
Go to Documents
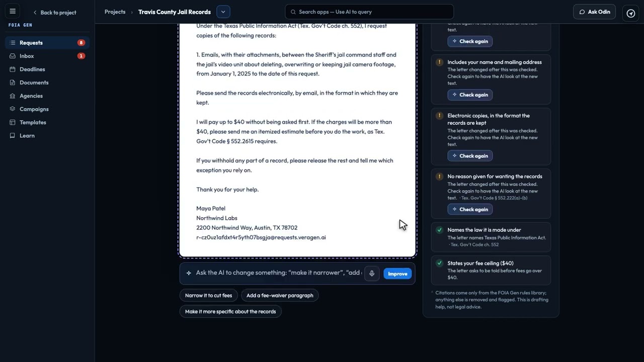pos(47,82)
